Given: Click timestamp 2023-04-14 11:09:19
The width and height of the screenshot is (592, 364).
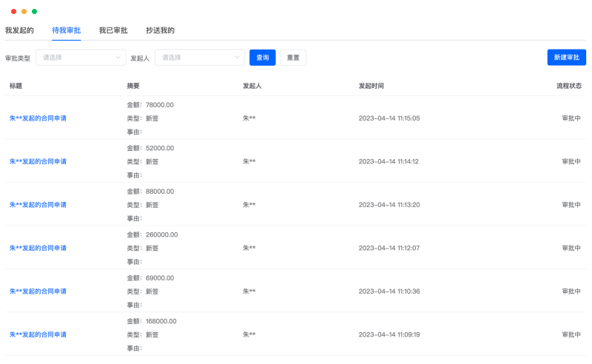Looking at the screenshot, I should [x=389, y=334].
